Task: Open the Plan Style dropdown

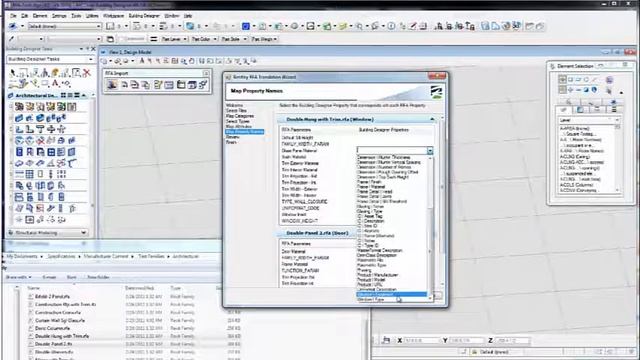Action: tap(233, 39)
